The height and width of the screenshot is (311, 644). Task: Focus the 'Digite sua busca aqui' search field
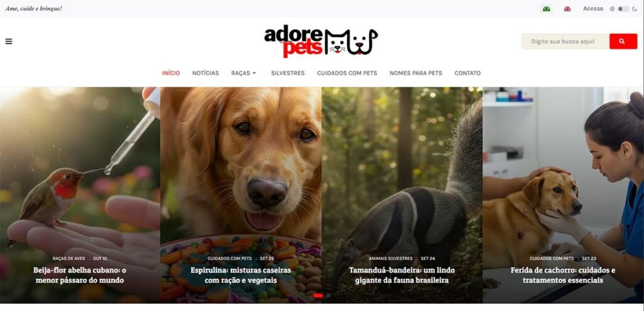click(x=565, y=41)
